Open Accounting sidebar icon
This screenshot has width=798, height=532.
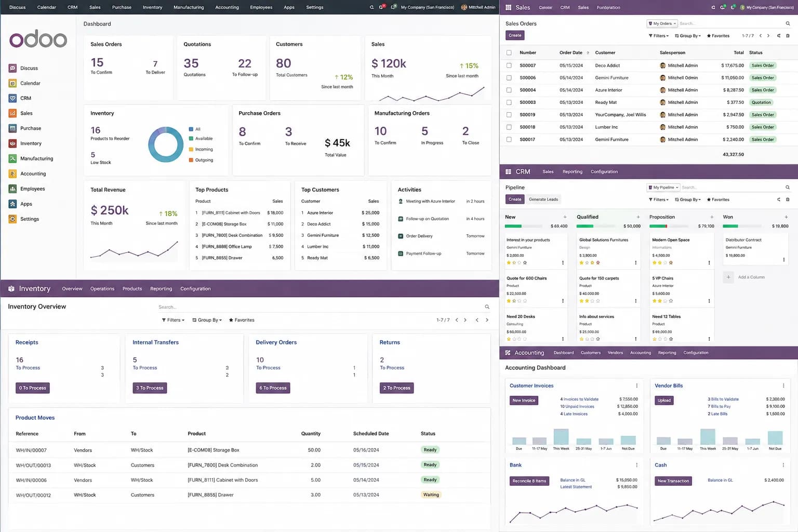pos(12,174)
